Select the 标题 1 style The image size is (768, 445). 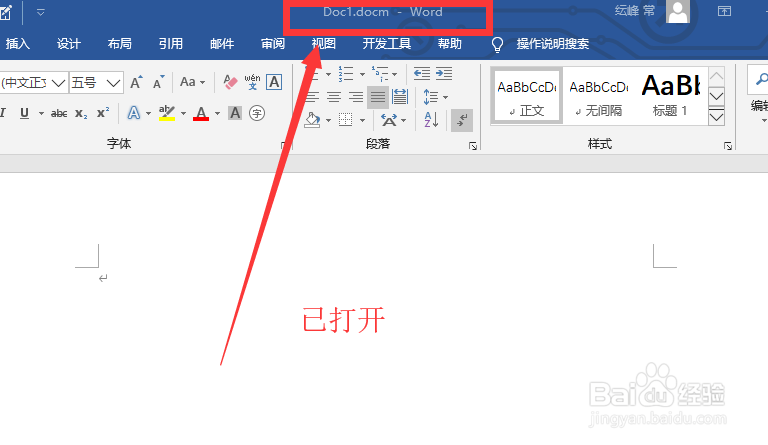tap(671, 96)
